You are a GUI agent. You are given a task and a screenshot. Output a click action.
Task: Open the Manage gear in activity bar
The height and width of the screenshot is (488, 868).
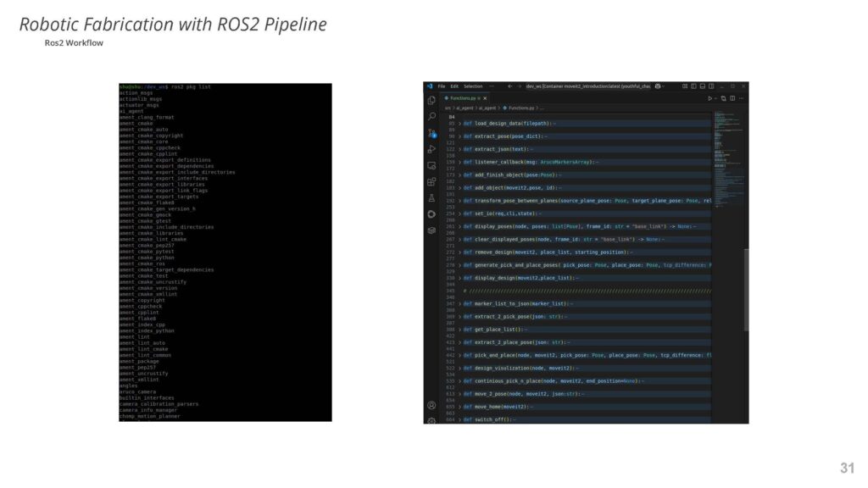[x=431, y=420]
